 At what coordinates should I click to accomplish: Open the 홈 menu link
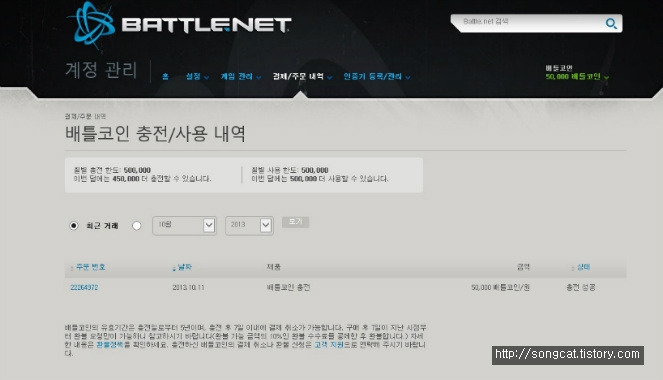(165, 77)
